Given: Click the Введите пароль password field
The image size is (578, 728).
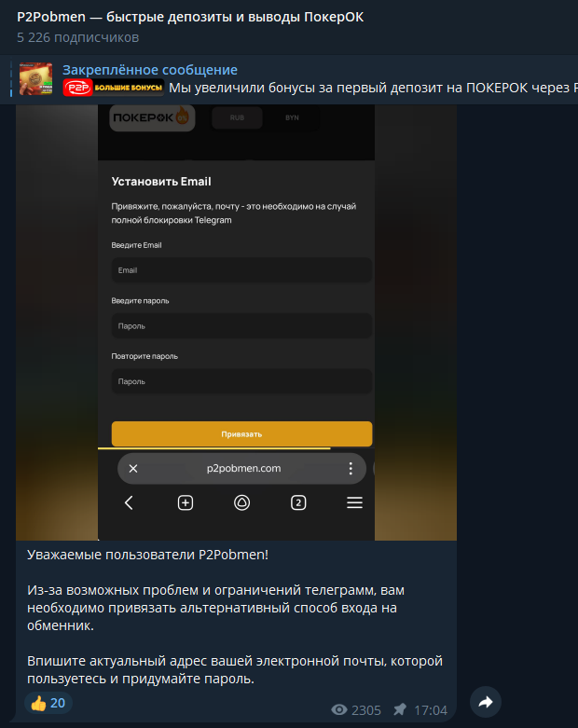Looking at the screenshot, I should [241, 326].
